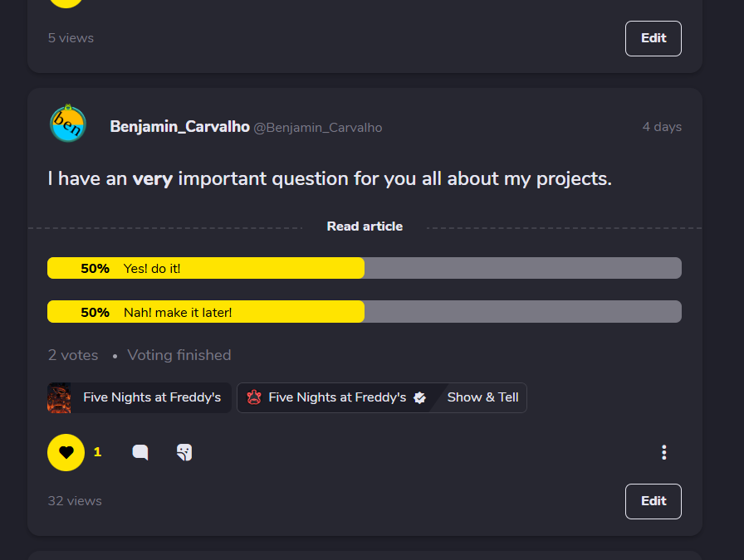Click the verified badge next to the community name
This screenshot has height=560, width=744.
pos(420,397)
